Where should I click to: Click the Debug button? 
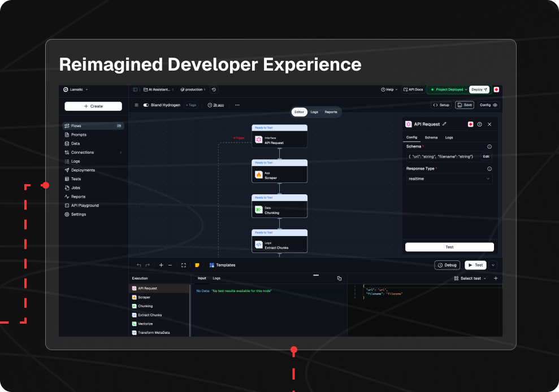(447, 265)
